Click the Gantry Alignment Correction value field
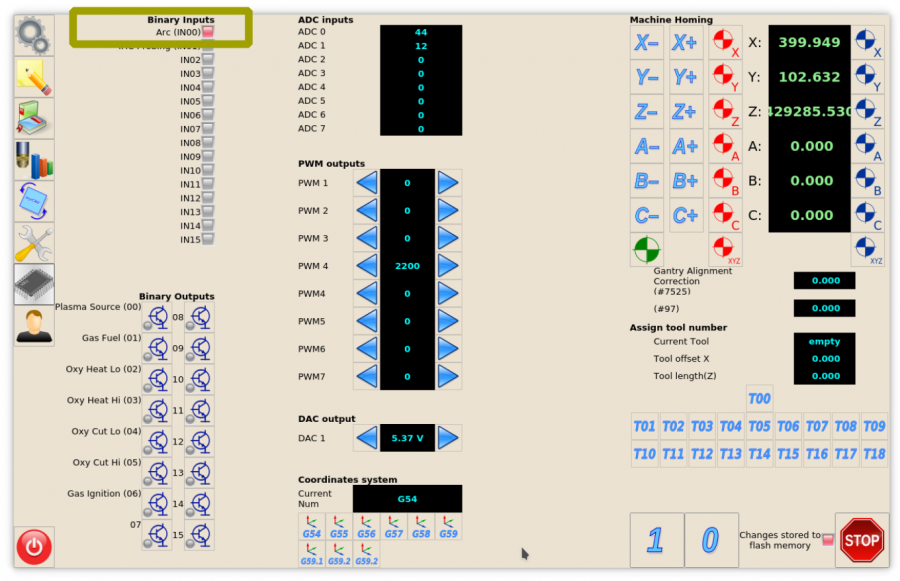Viewport: 900px width, 581px height. coord(825,281)
